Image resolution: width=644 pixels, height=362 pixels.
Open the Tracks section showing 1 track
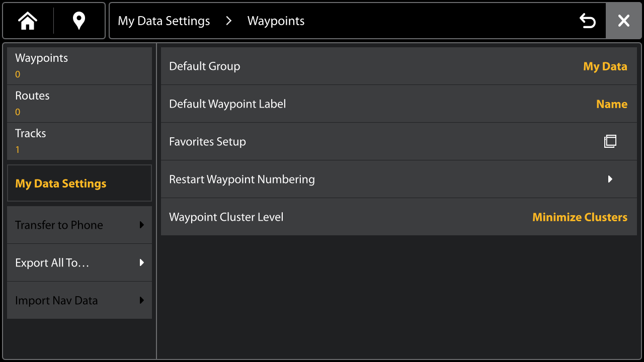[x=79, y=141]
